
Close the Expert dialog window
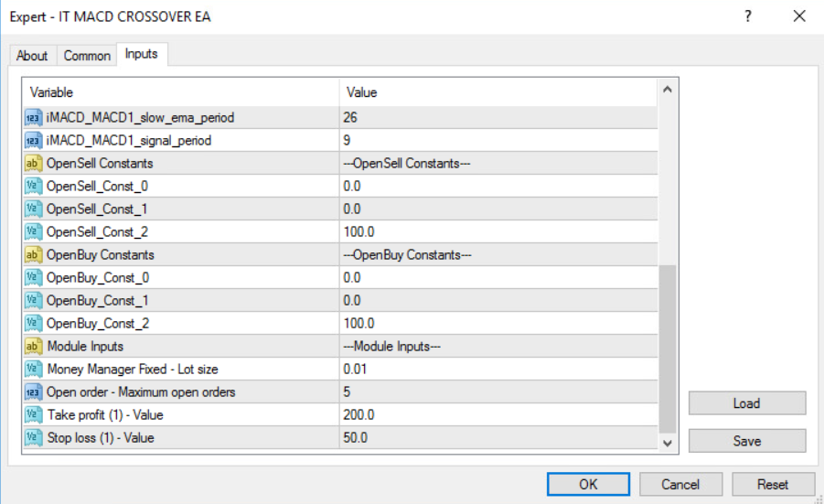click(799, 16)
